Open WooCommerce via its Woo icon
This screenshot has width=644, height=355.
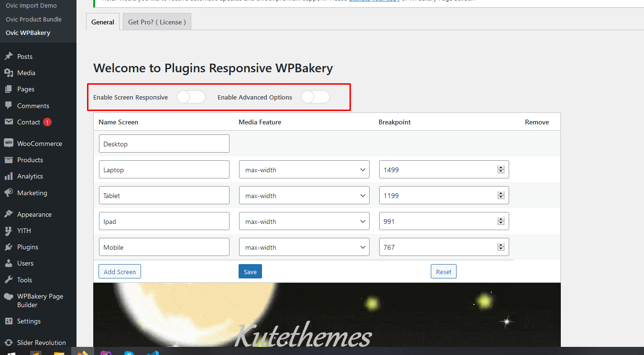tap(9, 144)
